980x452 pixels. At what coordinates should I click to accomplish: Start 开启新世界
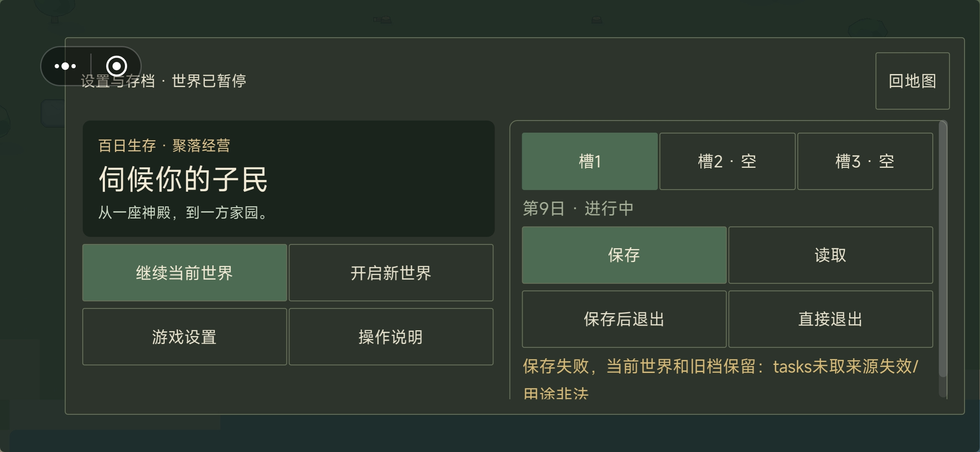click(391, 273)
